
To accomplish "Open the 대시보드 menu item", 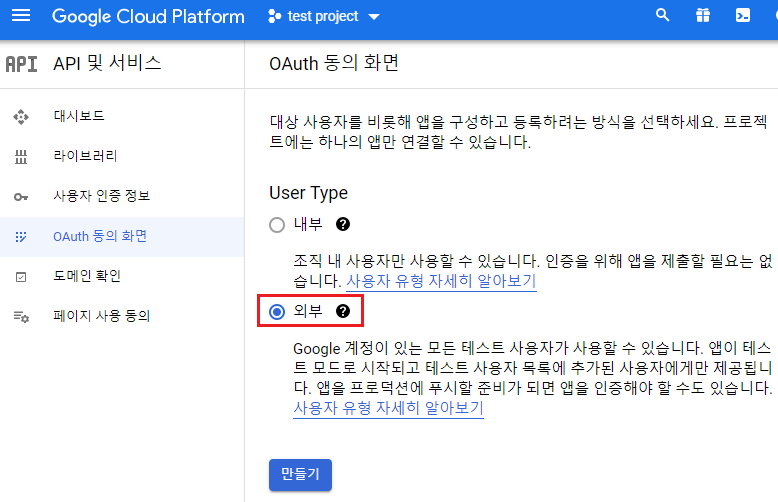I will point(122,117).
